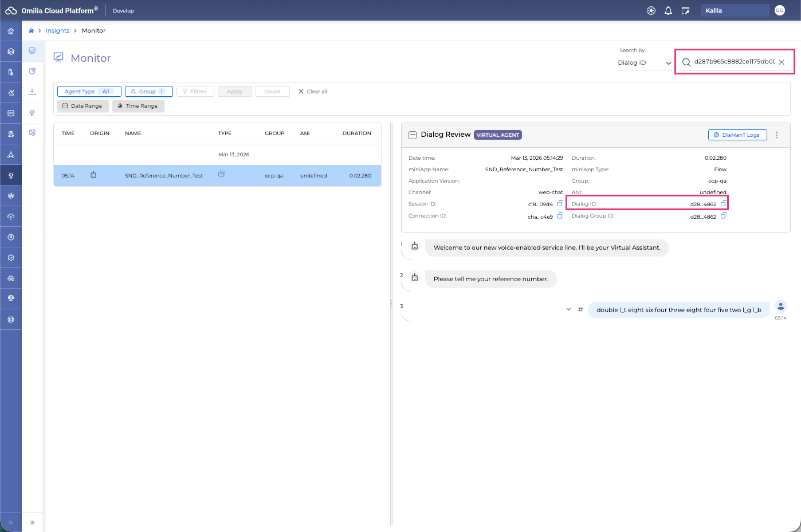Viewport: 801px width, 532px height.
Task: Expand the secondary sidebar panel
Action: point(32,522)
